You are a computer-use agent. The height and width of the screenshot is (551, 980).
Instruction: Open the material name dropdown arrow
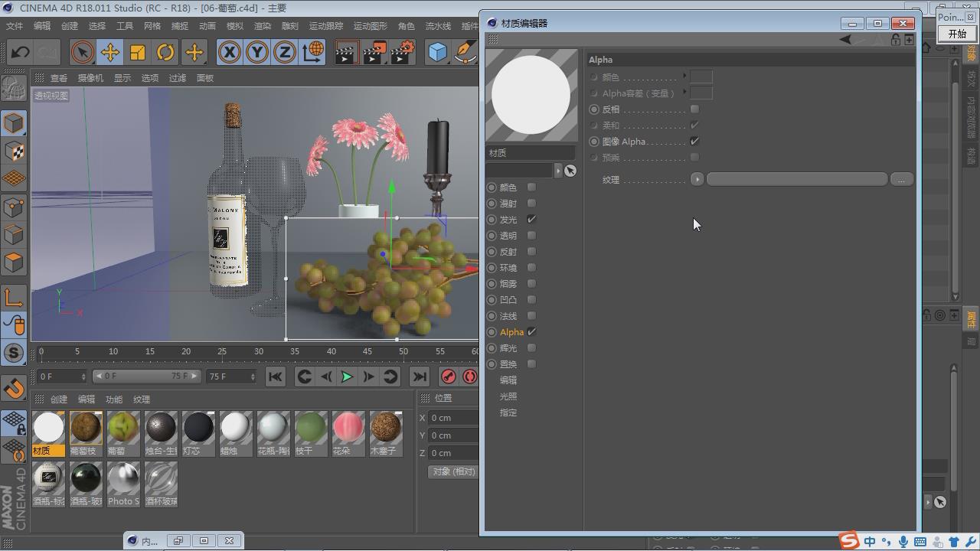click(x=557, y=171)
